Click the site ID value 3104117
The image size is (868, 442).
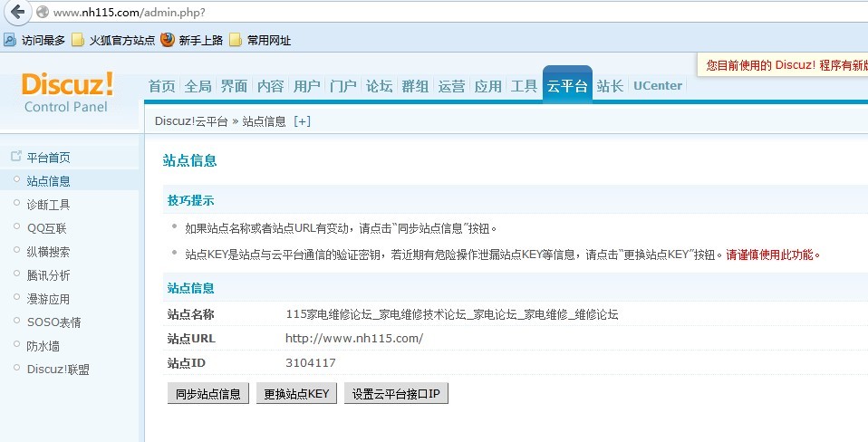point(311,363)
